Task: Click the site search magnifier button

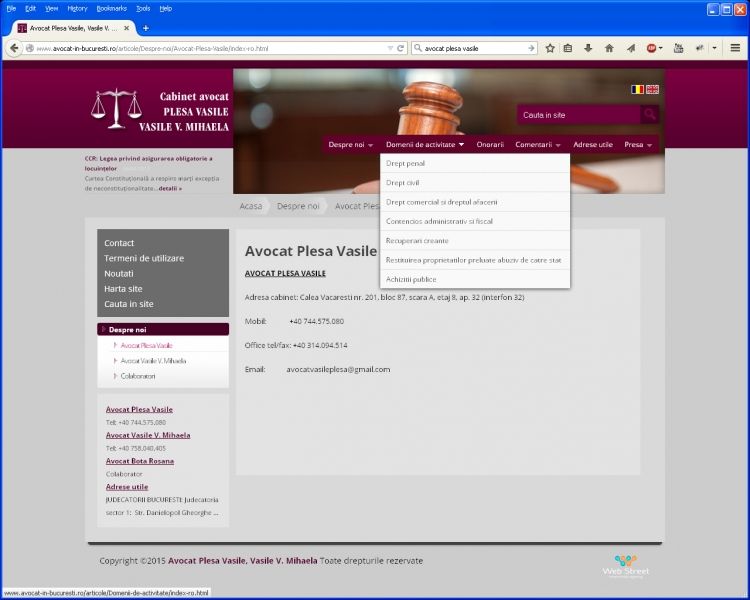Action: pos(649,115)
